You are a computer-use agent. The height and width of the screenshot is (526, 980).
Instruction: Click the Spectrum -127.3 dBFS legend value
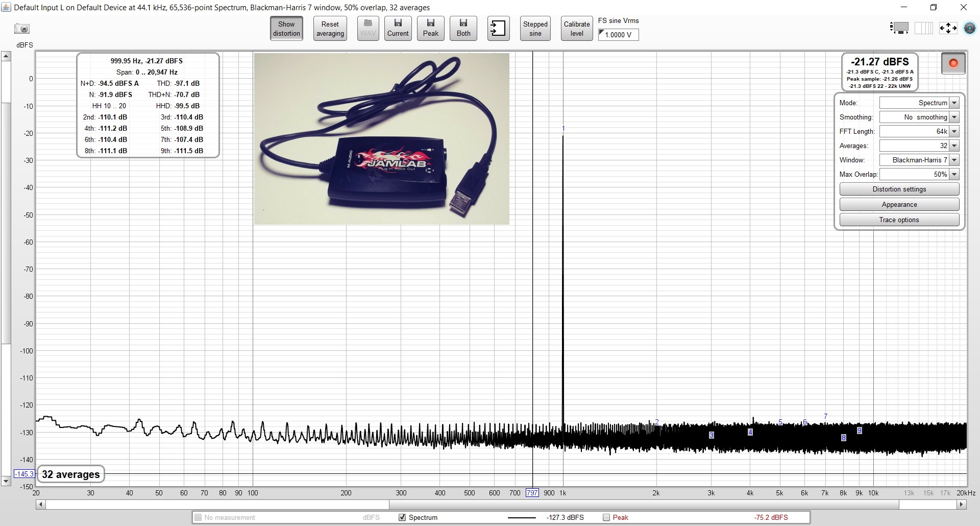[565, 517]
